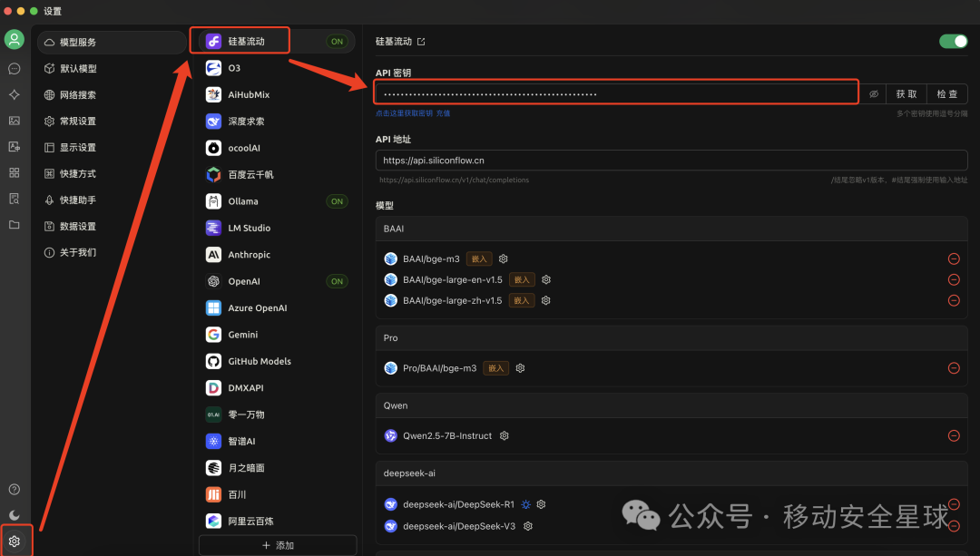Select the Anthropic provider
This screenshot has width=980, height=556.
[277, 254]
